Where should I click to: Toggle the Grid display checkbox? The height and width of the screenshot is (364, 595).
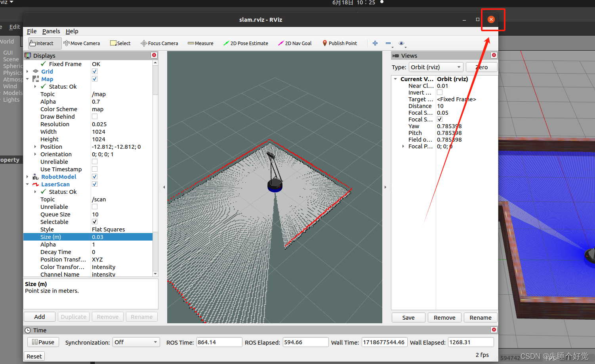[x=95, y=71]
